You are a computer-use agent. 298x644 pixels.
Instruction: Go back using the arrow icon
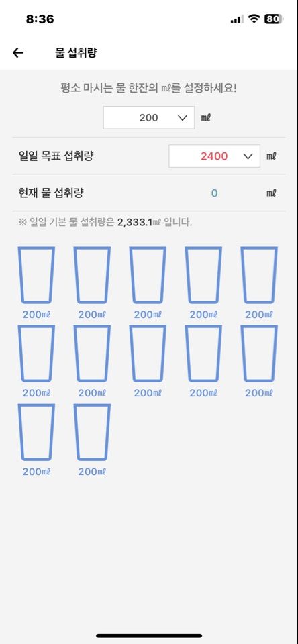(18, 52)
